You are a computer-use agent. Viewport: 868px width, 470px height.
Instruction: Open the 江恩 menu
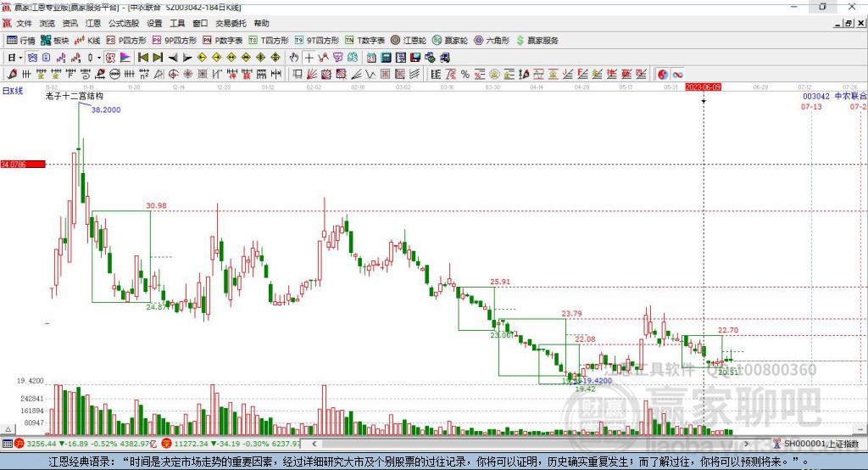pos(93,23)
